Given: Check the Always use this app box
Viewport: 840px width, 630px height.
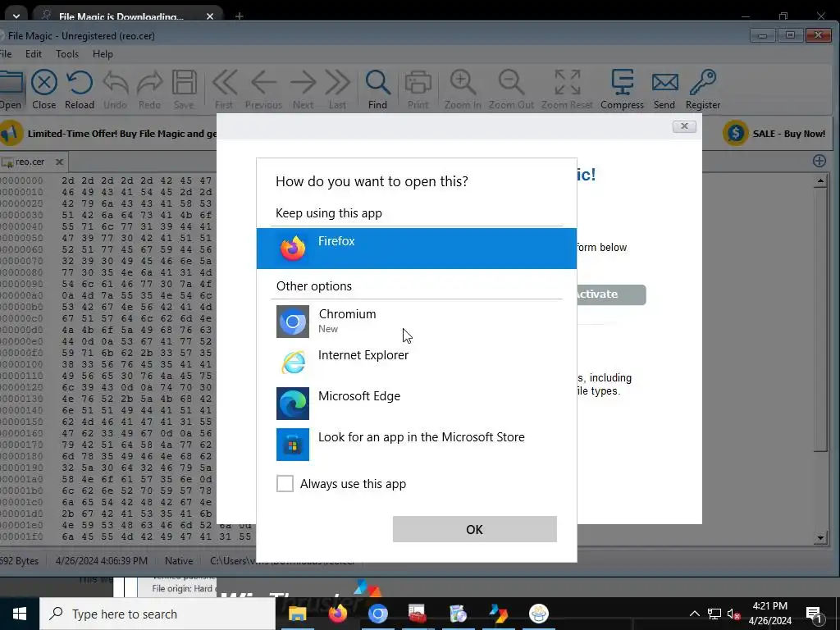Looking at the screenshot, I should tap(285, 483).
